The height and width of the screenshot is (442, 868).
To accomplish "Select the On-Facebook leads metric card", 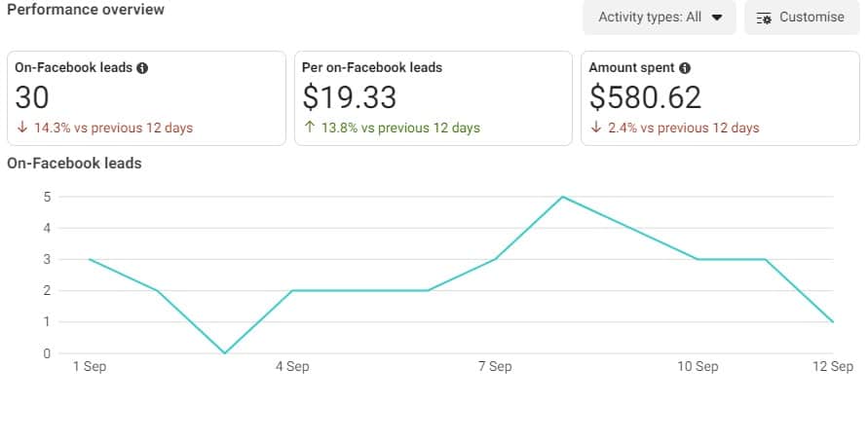I will (x=146, y=97).
